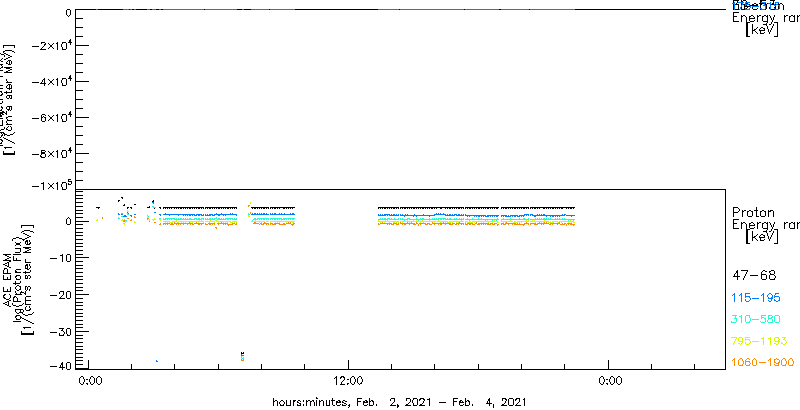Viewport: 800px width, 410px height.
Task: Click the 1060-1900 orange legend label
Action: 763,362
